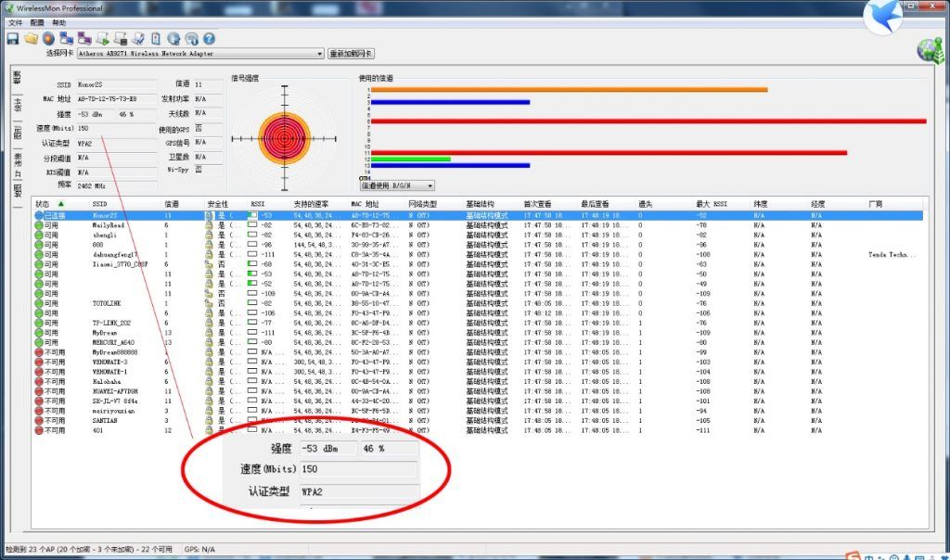The height and width of the screenshot is (560, 950).
Task: Sort list by the 最大 RSSI column header
Action: pos(712,204)
